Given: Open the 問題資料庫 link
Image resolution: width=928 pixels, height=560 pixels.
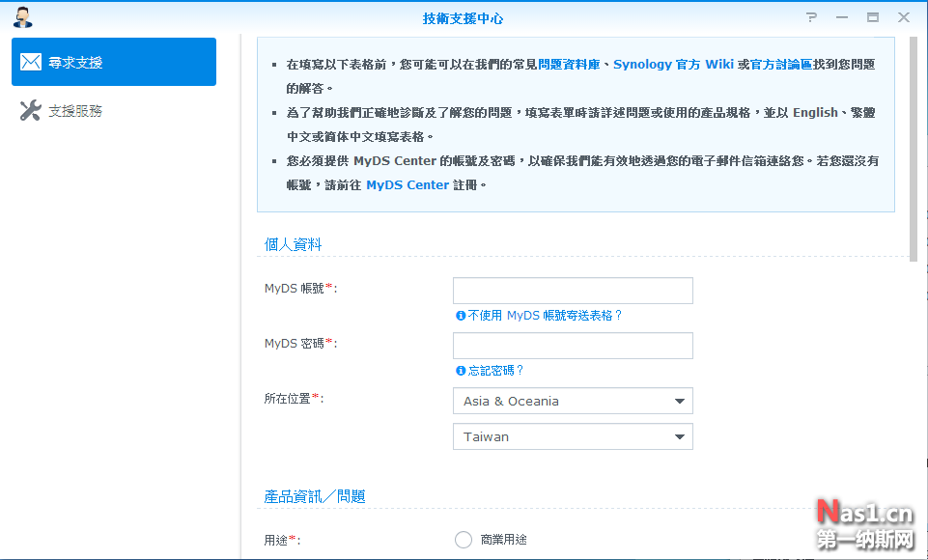Looking at the screenshot, I should tap(569, 64).
